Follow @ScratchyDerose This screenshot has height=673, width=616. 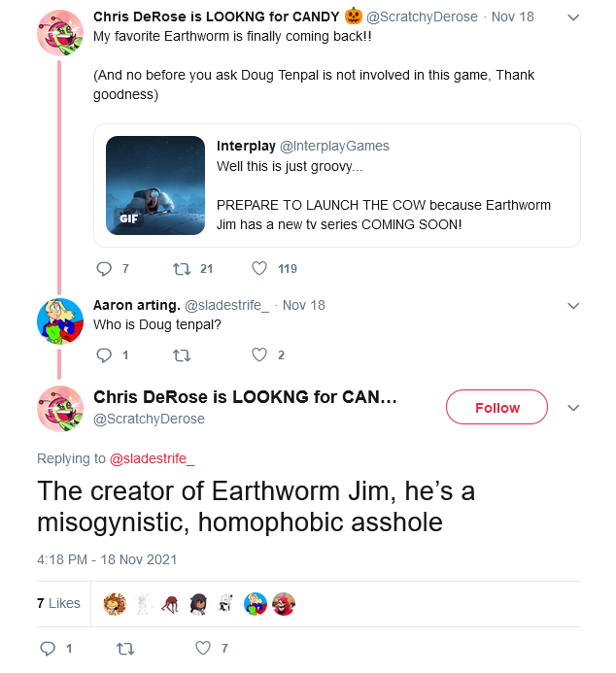[x=496, y=407]
